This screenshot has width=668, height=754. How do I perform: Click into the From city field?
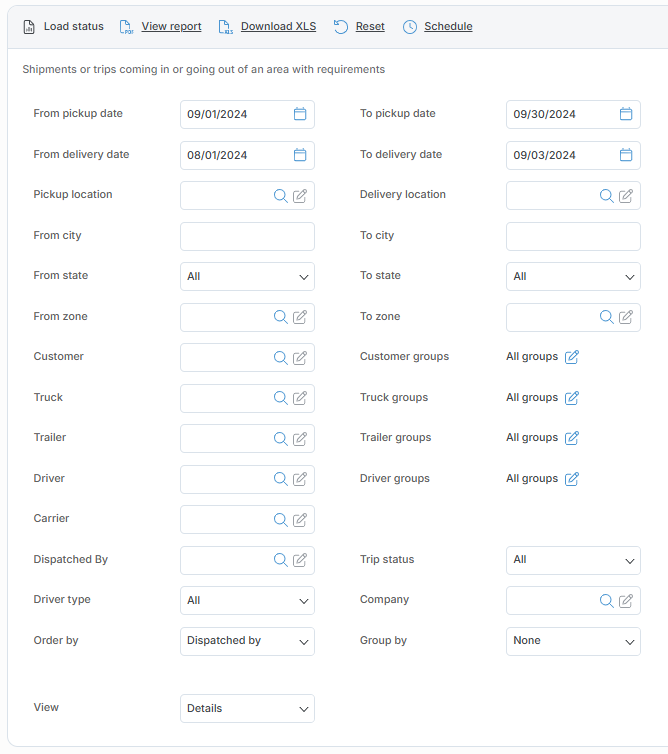point(247,236)
